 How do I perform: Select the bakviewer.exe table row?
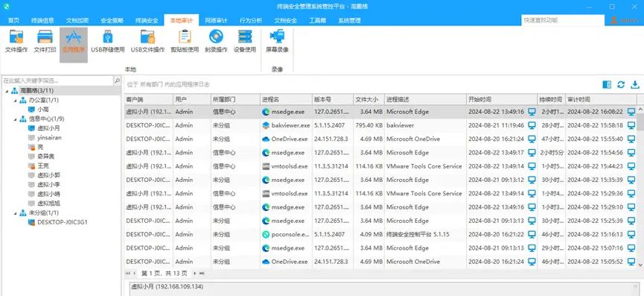click(x=380, y=125)
